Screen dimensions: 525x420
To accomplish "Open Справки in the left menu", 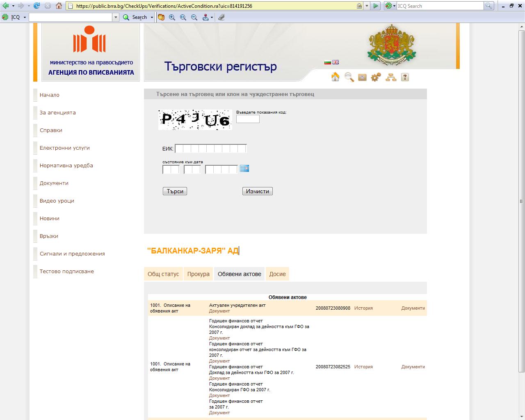I will click(x=51, y=130).
